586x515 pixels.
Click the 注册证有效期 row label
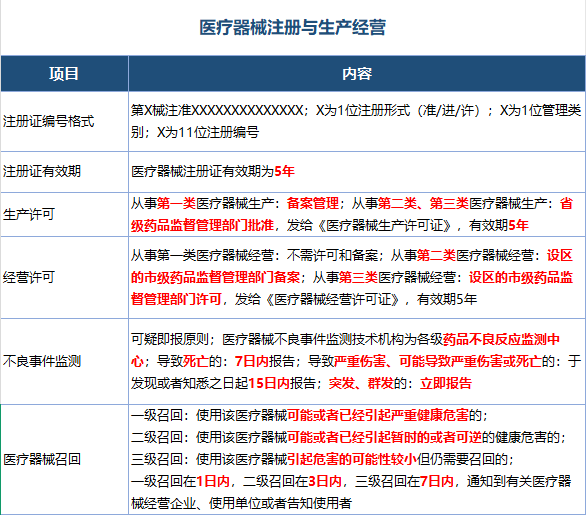42,172
